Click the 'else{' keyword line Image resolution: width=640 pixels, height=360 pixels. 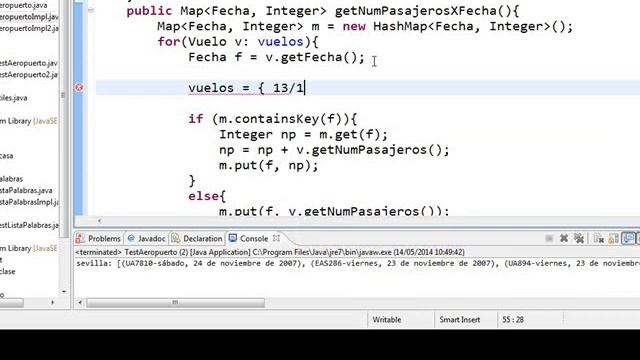tap(207, 196)
